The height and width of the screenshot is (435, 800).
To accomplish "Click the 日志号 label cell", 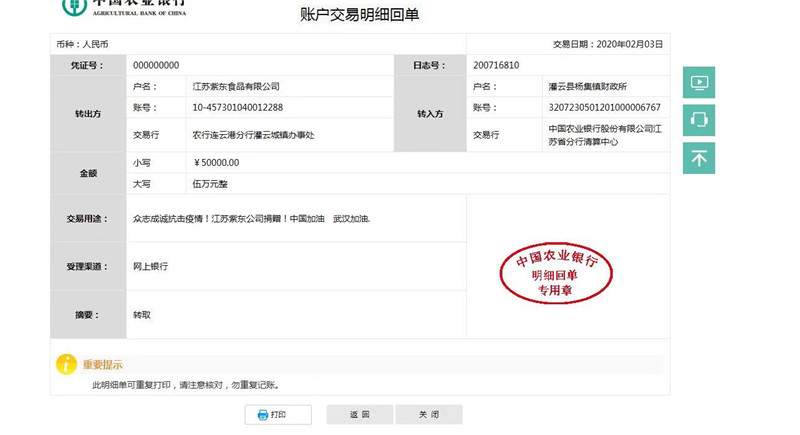I will 430,65.
